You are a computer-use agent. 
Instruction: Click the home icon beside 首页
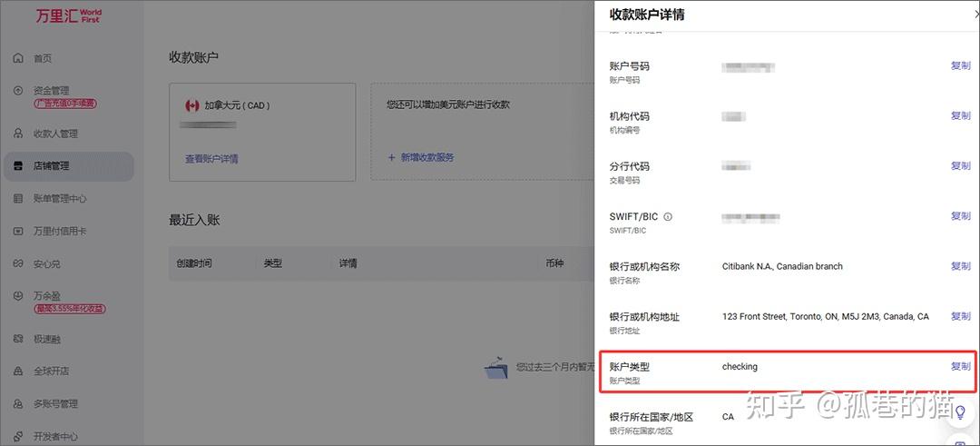coord(18,58)
